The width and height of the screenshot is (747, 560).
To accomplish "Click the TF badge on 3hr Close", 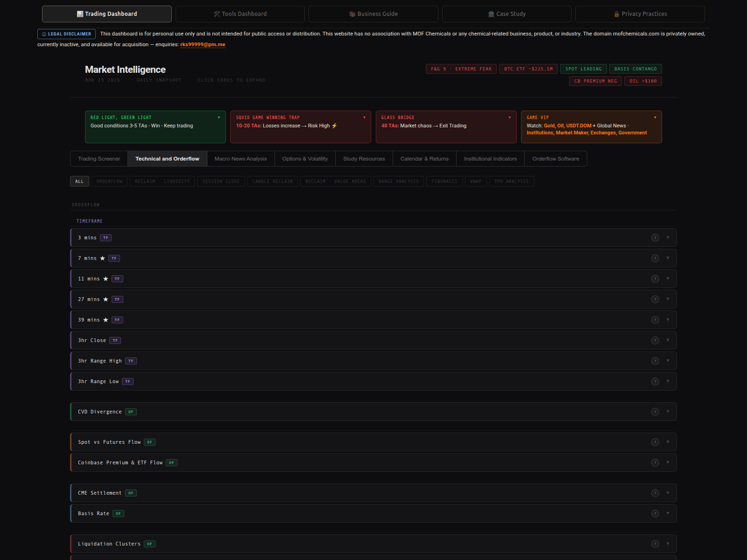I will coord(115,341).
